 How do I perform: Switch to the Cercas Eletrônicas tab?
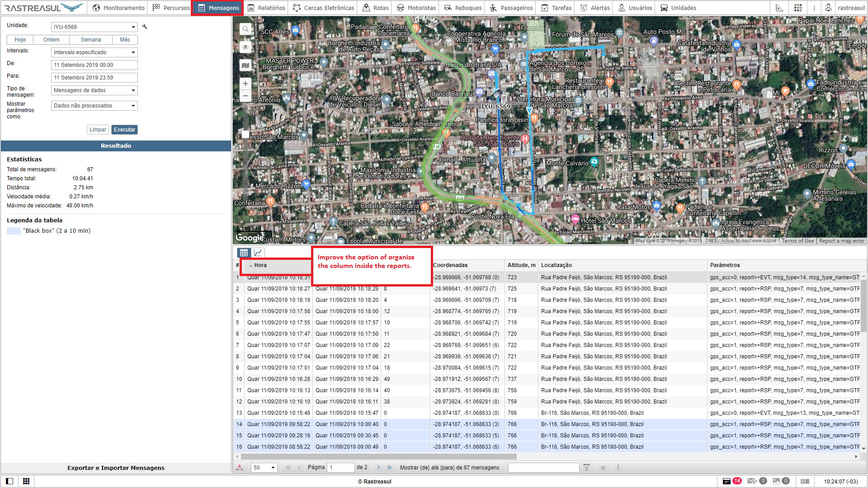pos(324,8)
